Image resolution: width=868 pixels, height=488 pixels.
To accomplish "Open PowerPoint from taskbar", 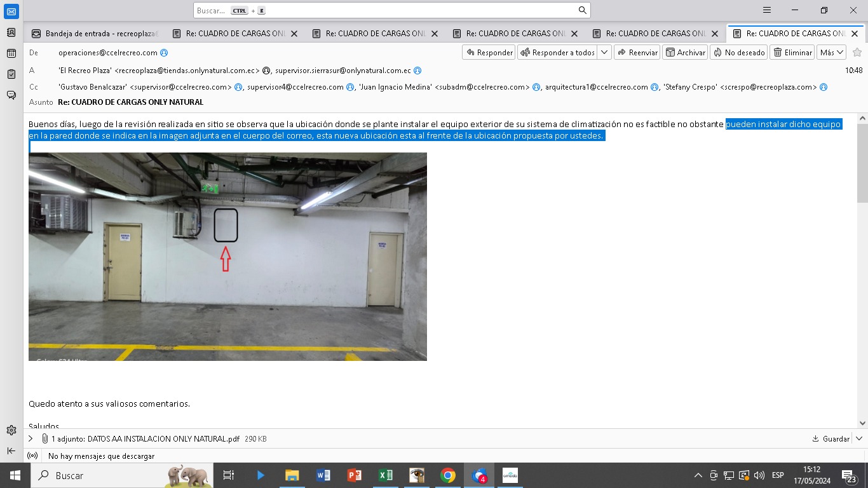I will click(354, 475).
